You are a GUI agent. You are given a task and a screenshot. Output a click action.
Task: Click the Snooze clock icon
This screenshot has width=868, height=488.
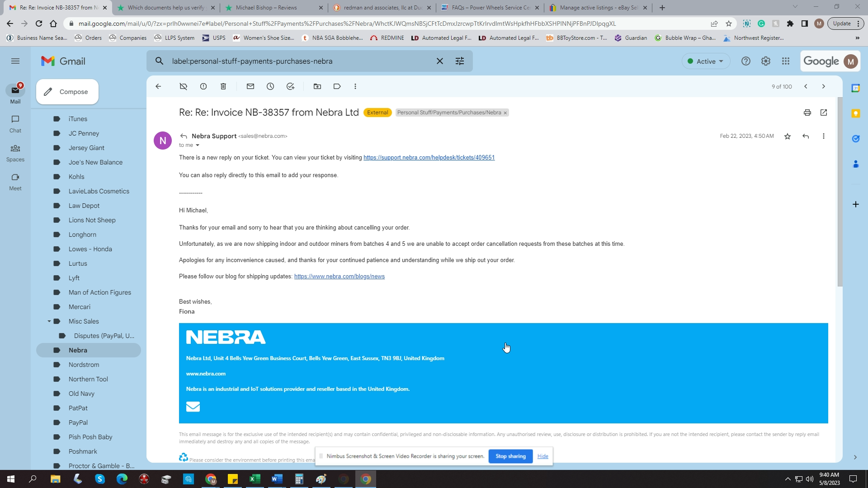tap(270, 86)
